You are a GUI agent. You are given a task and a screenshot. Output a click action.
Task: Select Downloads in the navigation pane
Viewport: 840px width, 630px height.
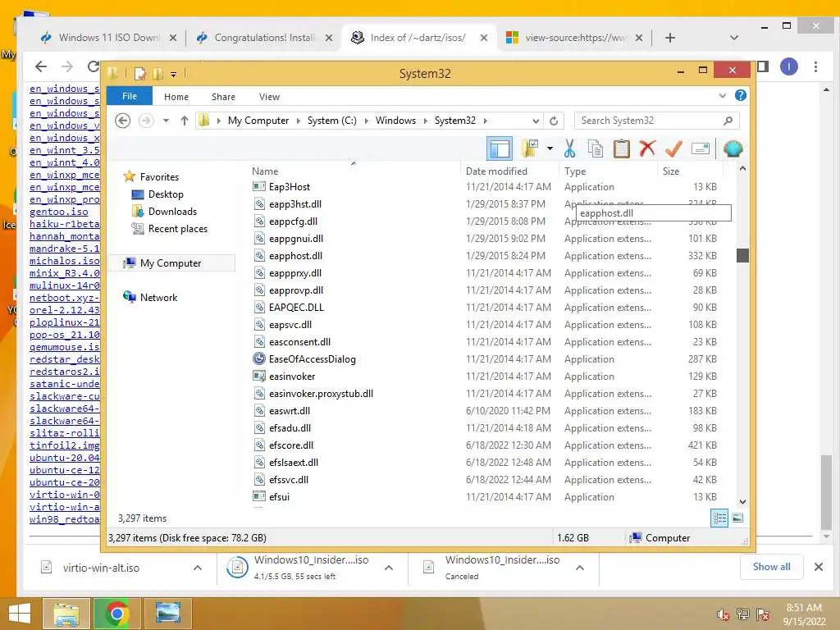[172, 211]
